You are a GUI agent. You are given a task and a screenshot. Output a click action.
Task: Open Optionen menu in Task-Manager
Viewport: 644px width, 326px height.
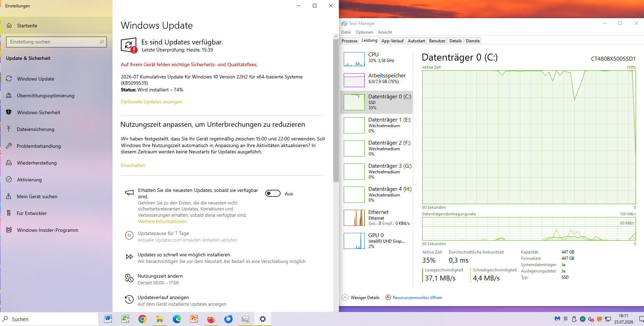(364, 32)
